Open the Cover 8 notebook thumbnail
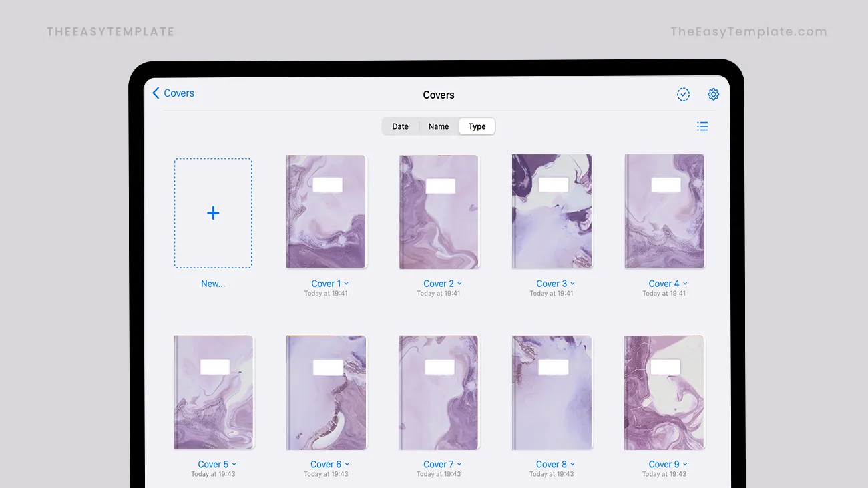Screen dimensions: 868x488 point(552,393)
